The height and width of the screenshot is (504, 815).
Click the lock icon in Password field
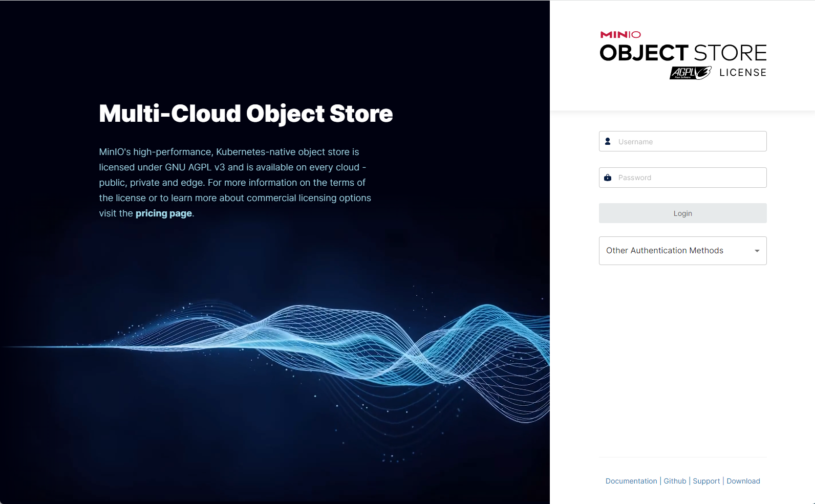(x=608, y=178)
